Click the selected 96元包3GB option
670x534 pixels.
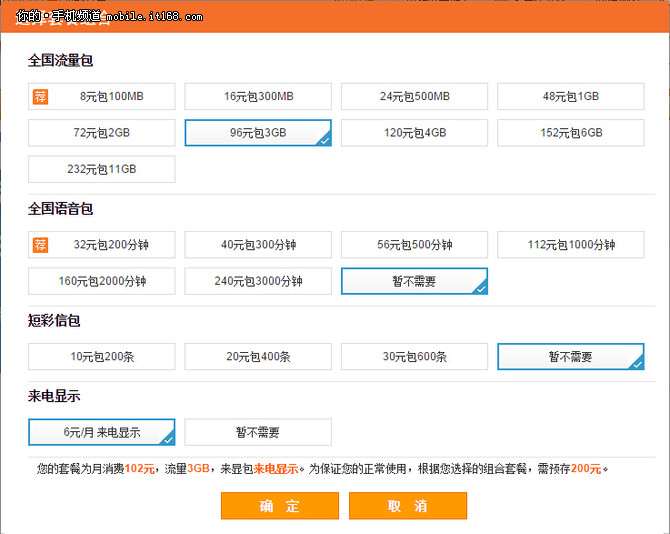pos(258,133)
